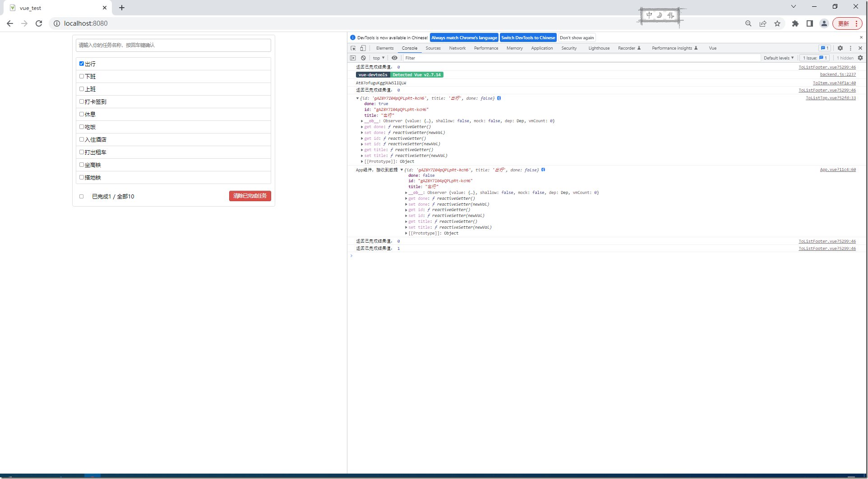Switch to the Network tab
Viewport: 868px width, 479px height.
(457, 48)
